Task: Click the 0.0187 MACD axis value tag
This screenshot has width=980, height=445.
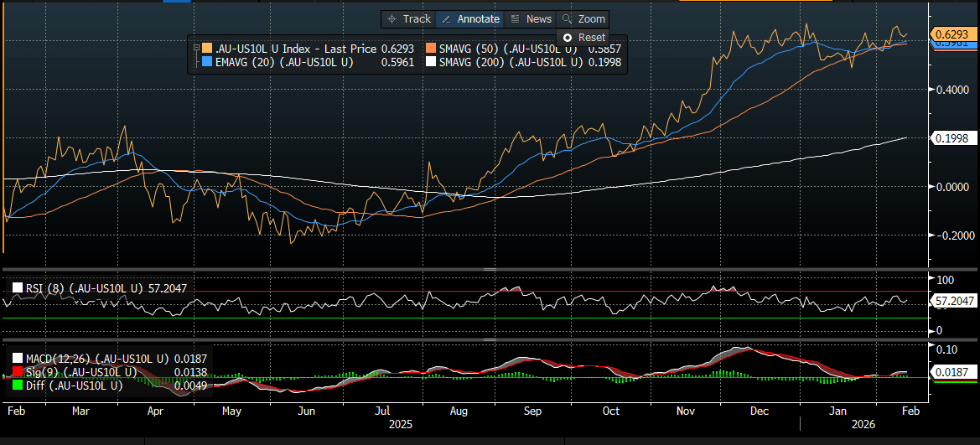Action: click(x=951, y=372)
